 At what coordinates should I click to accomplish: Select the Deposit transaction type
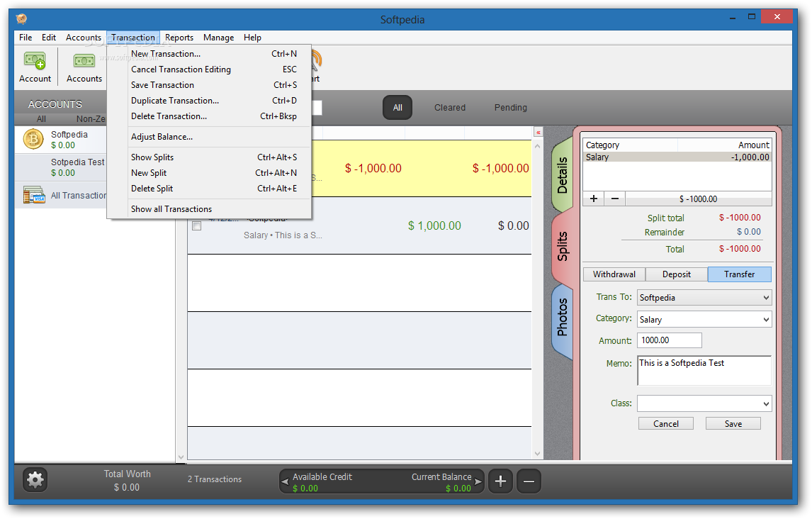click(677, 274)
